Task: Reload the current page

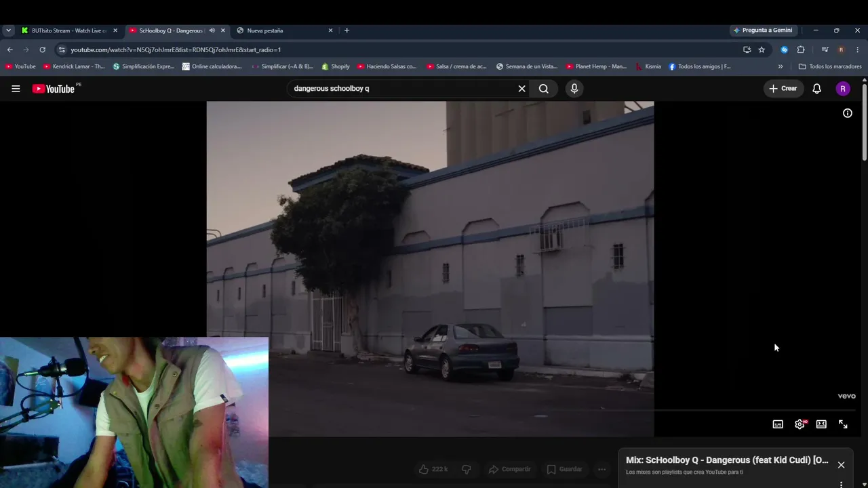Action: tap(42, 49)
